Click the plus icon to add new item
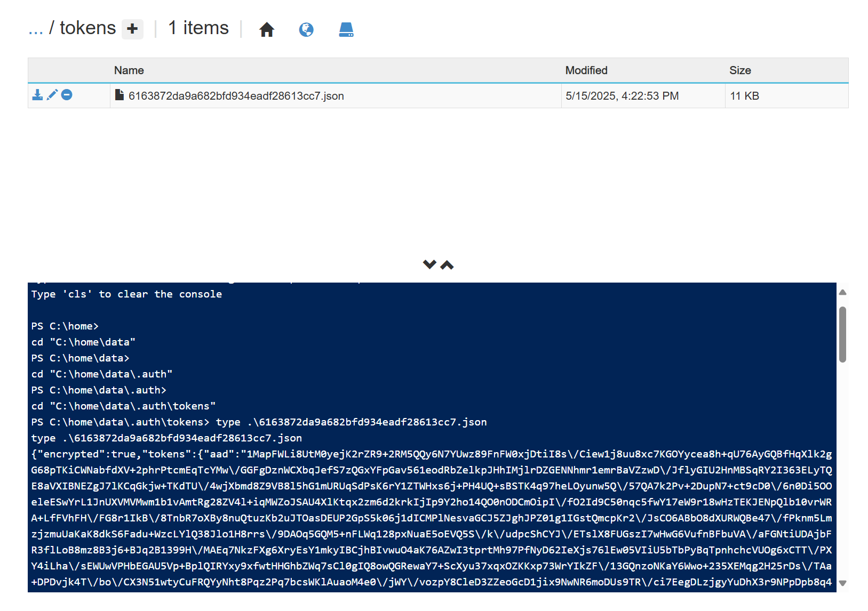Image resolution: width=868 pixels, height=611 pixels. [132, 29]
